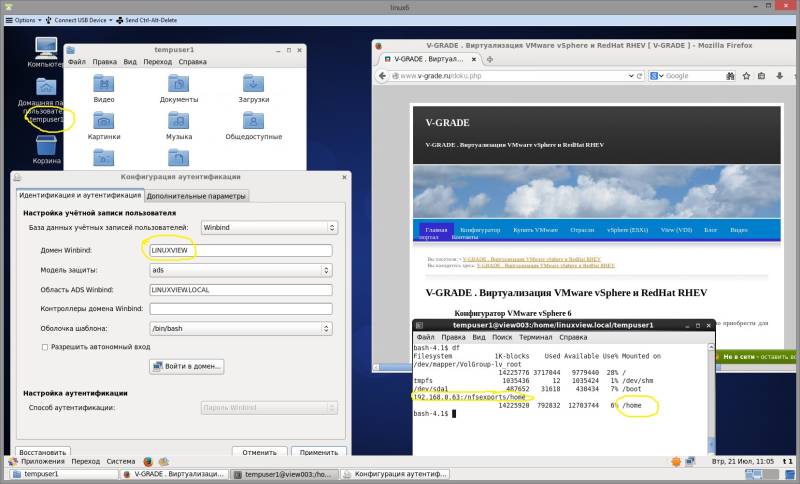Viewport: 800px width, 484px height.
Task: Switch to tempuser1@view003 terminal taskbar item
Action: (x=284, y=474)
